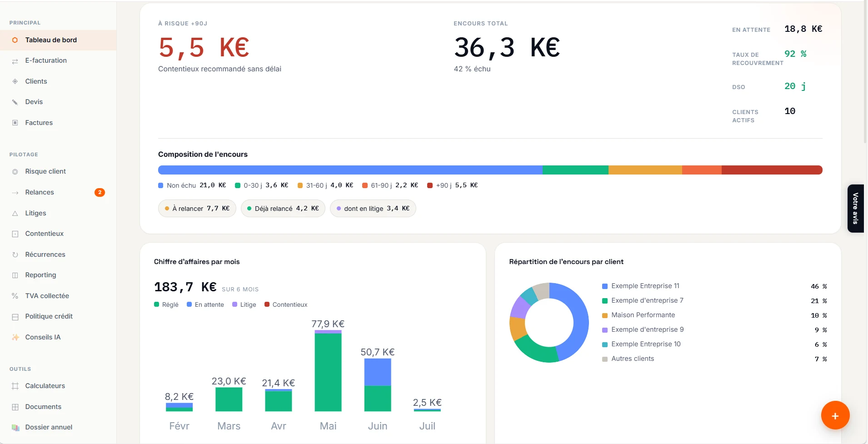Open Risque client in Pilotage
868x444 pixels.
58,171
